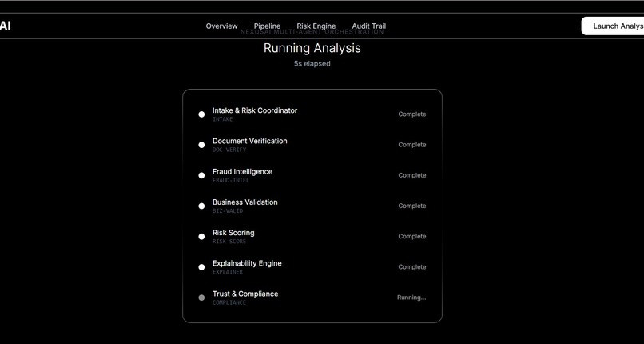Select the Explainability Engine title
Image resolution: width=644 pixels, height=344 pixels.
point(247,263)
